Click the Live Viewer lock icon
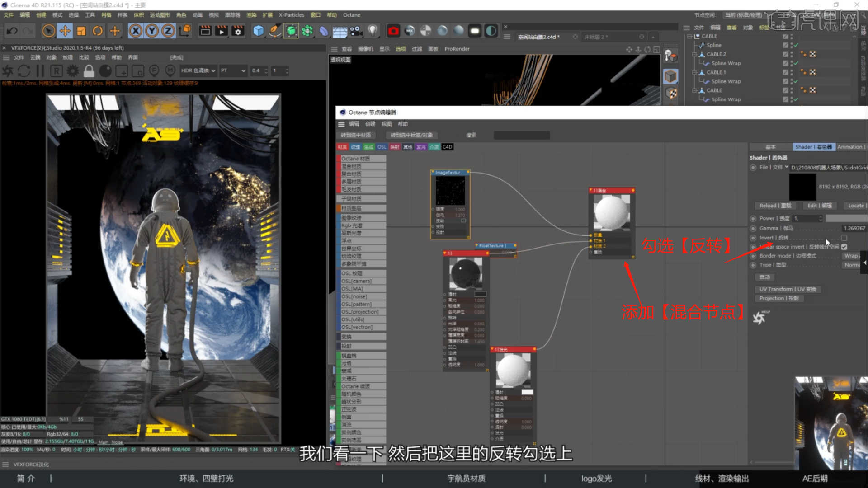The height and width of the screenshot is (488, 868). click(89, 71)
